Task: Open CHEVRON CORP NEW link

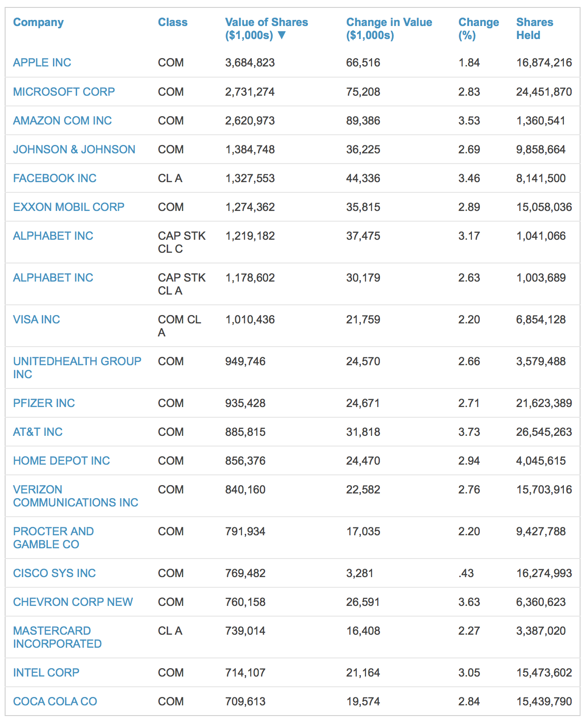Action: click(x=73, y=602)
